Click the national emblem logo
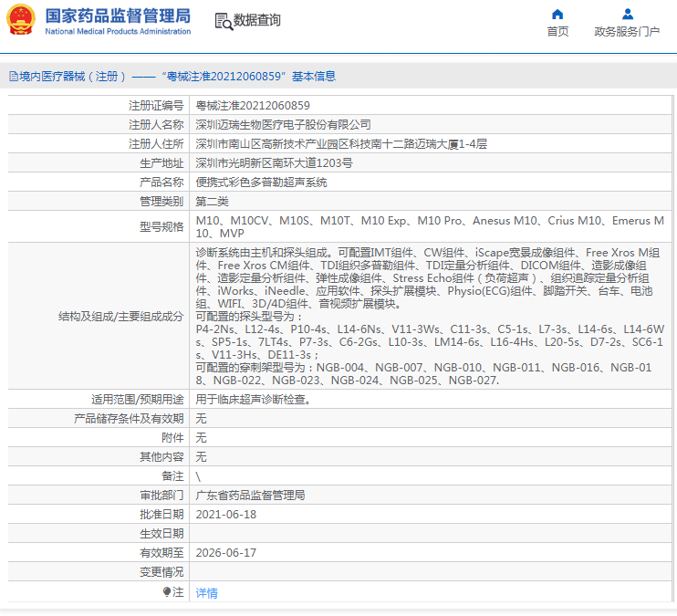 pos(21,20)
